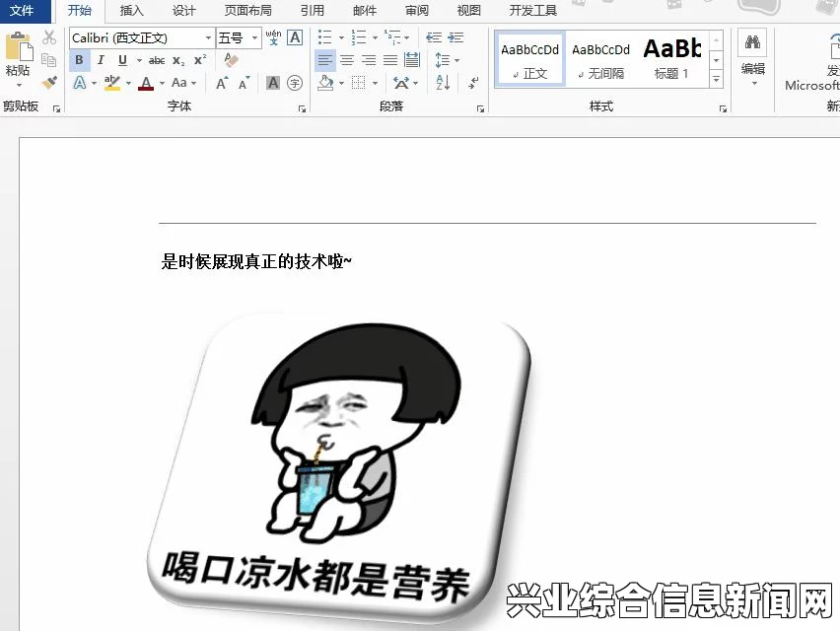The height and width of the screenshot is (631, 840).
Task: Clear all formatting with eraser icon
Action: 231,60
